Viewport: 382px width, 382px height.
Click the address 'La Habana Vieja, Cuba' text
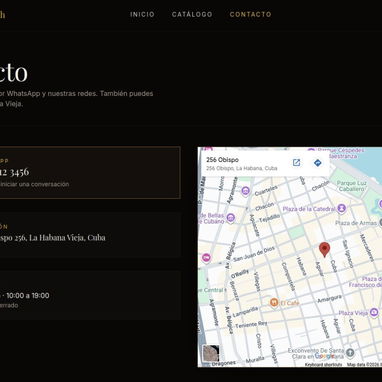click(67, 238)
